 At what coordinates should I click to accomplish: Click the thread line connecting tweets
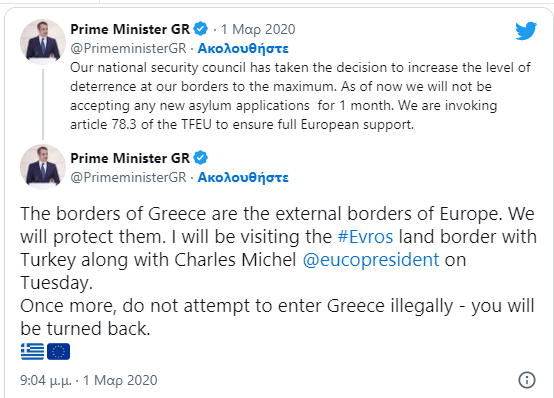click(x=43, y=104)
